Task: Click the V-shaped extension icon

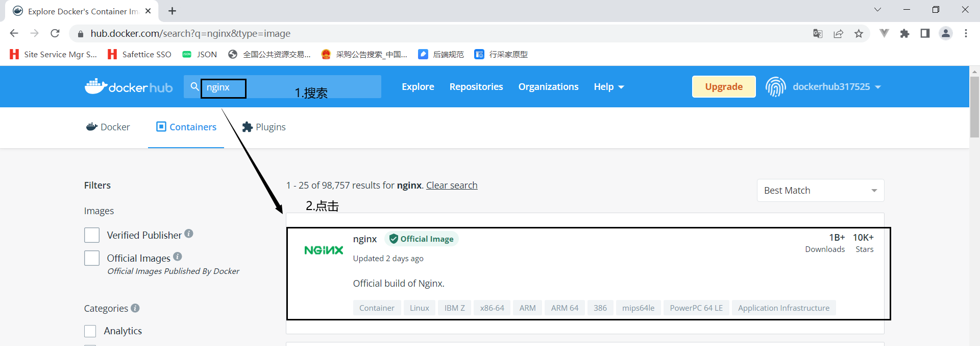Action: pyautogui.click(x=884, y=33)
